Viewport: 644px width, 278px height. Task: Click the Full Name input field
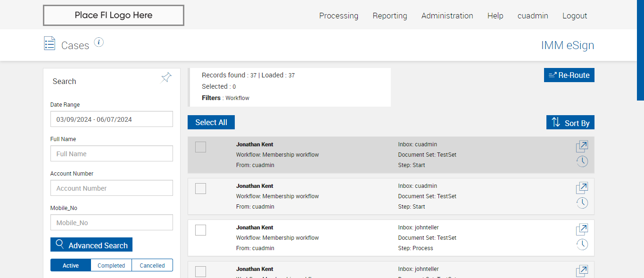pos(112,154)
